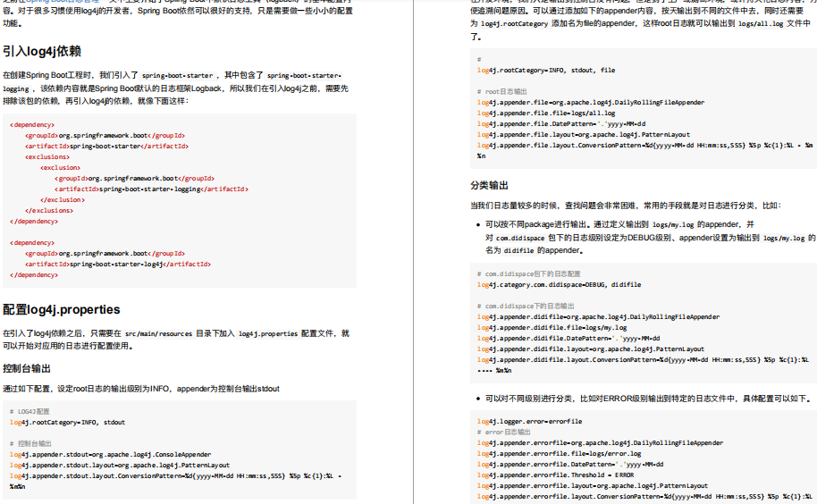
Task: Click code line "log4j.appender.errorfile.file=logs/error.log"
Action: point(559,453)
